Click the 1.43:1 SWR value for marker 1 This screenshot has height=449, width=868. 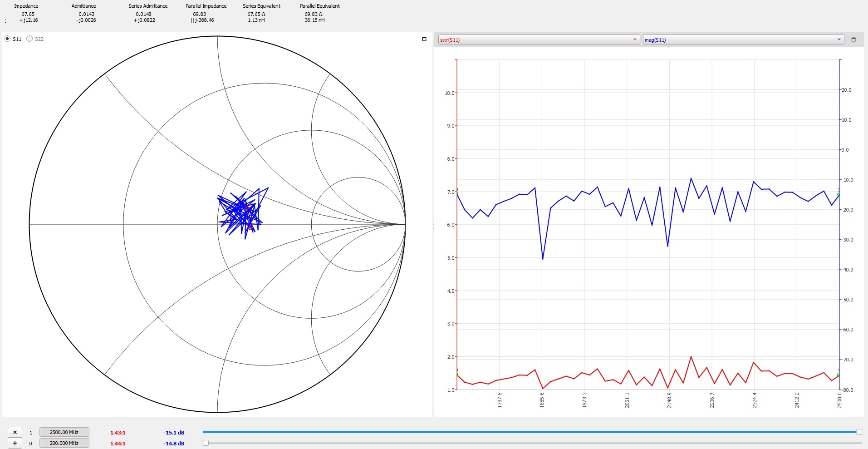[118, 433]
